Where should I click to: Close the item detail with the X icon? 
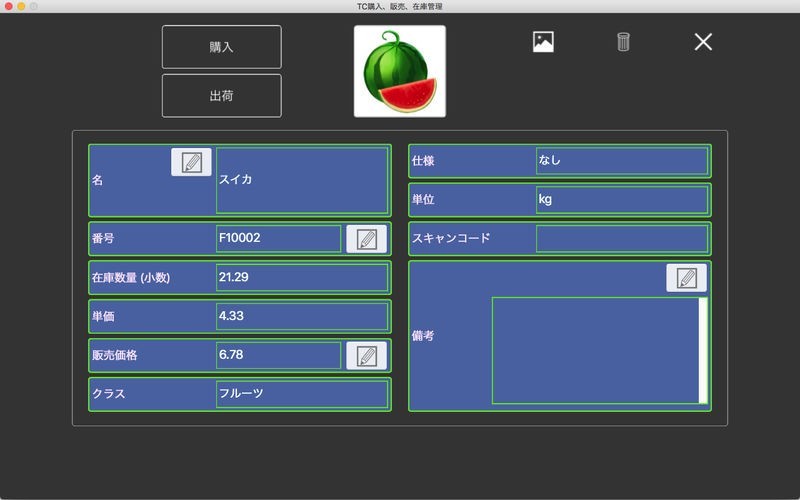pos(703,42)
